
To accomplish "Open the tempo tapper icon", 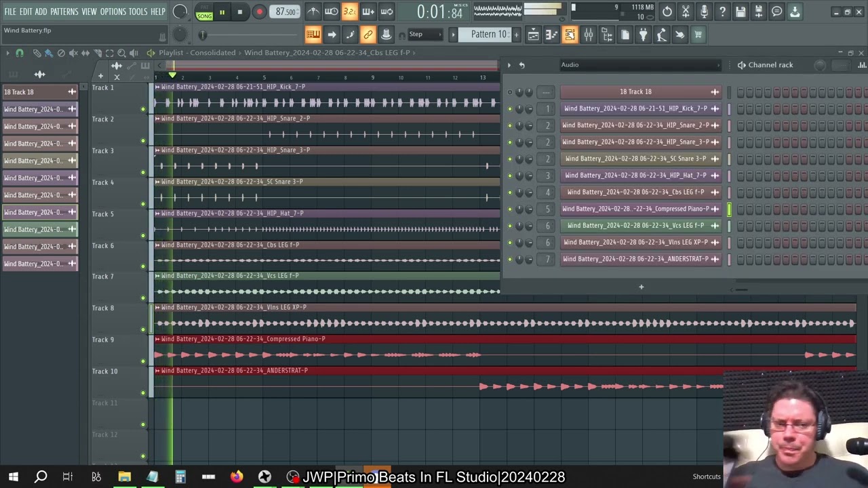I will (662, 35).
